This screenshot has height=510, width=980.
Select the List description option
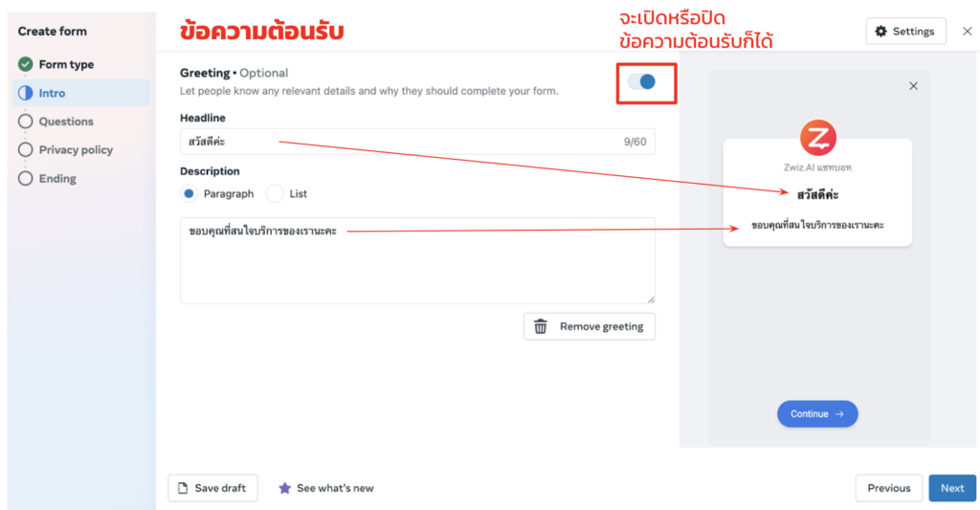(x=275, y=193)
